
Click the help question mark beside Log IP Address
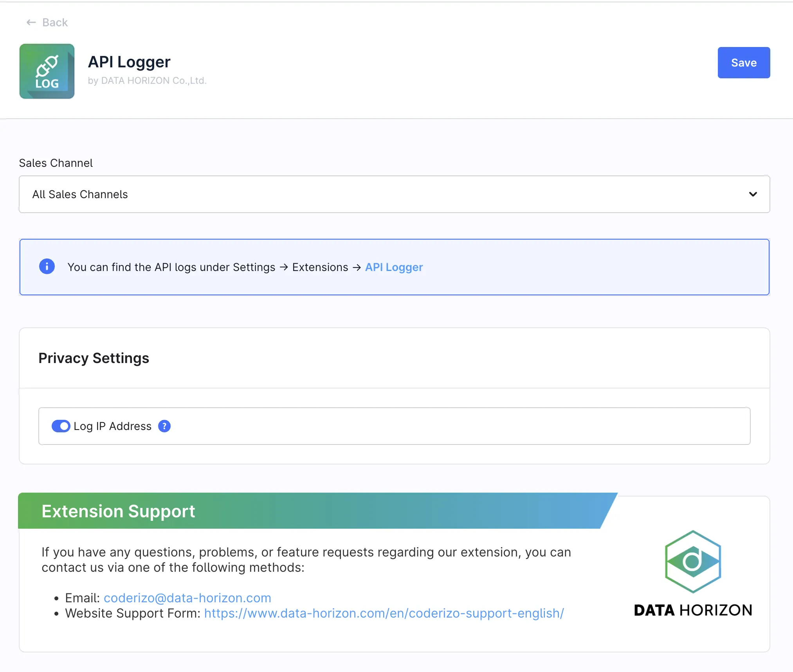164,426
